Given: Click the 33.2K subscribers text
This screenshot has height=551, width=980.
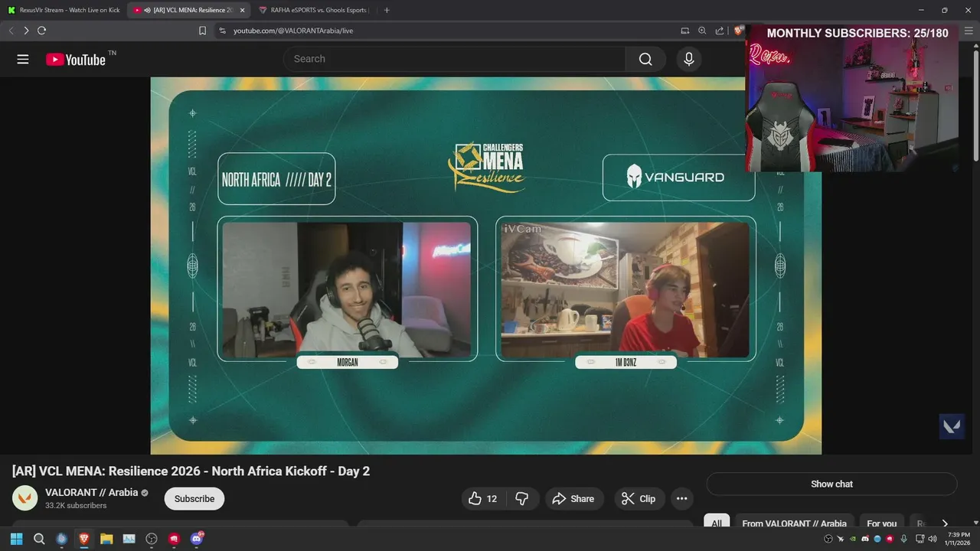Looking at the screenshot, I should point(76,505).
